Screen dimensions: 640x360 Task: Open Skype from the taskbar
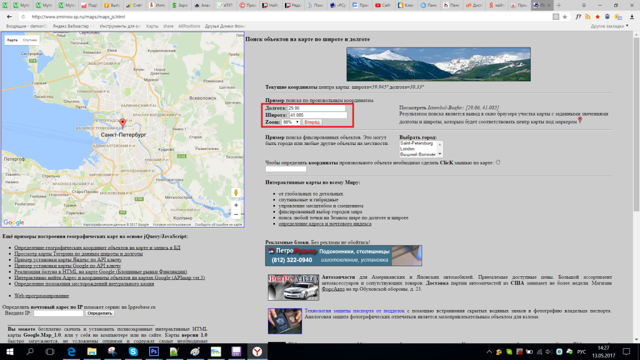(x=133, y=351)
